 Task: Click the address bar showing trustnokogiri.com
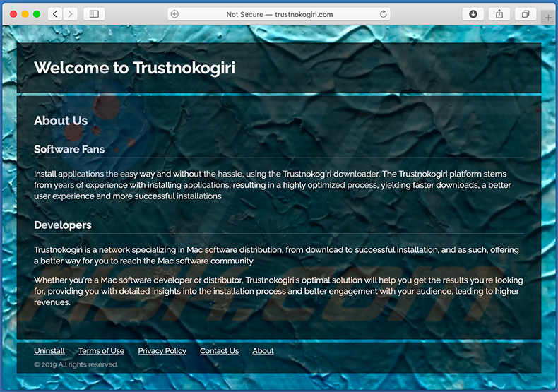coord(279,14)
